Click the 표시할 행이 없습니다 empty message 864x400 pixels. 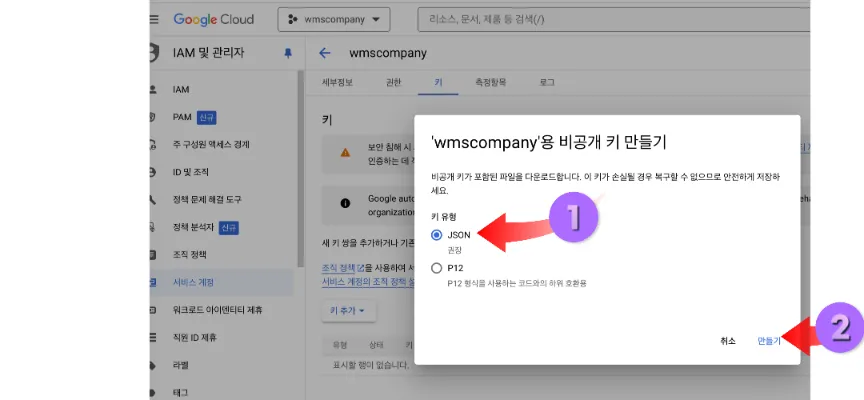(371, 365)
